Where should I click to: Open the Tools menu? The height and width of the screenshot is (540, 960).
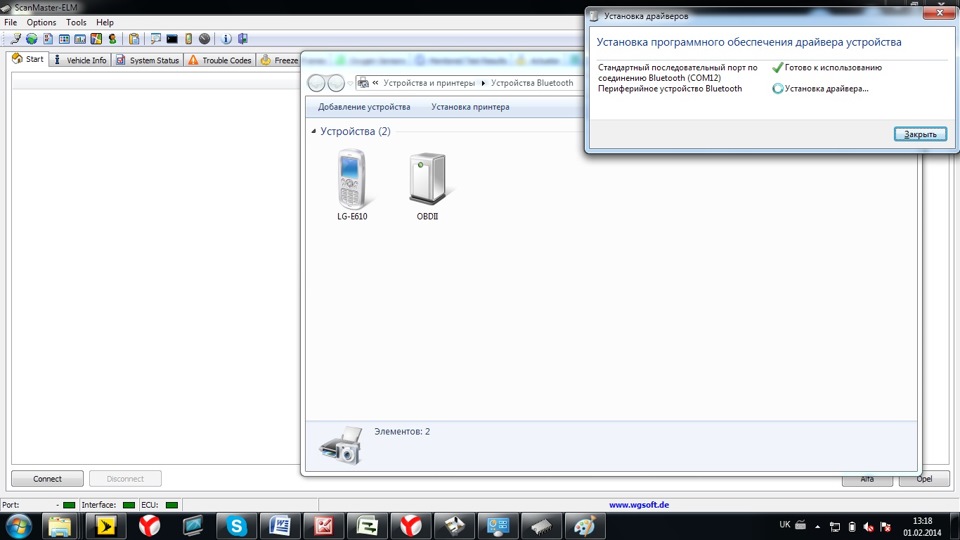pos(76,22)
